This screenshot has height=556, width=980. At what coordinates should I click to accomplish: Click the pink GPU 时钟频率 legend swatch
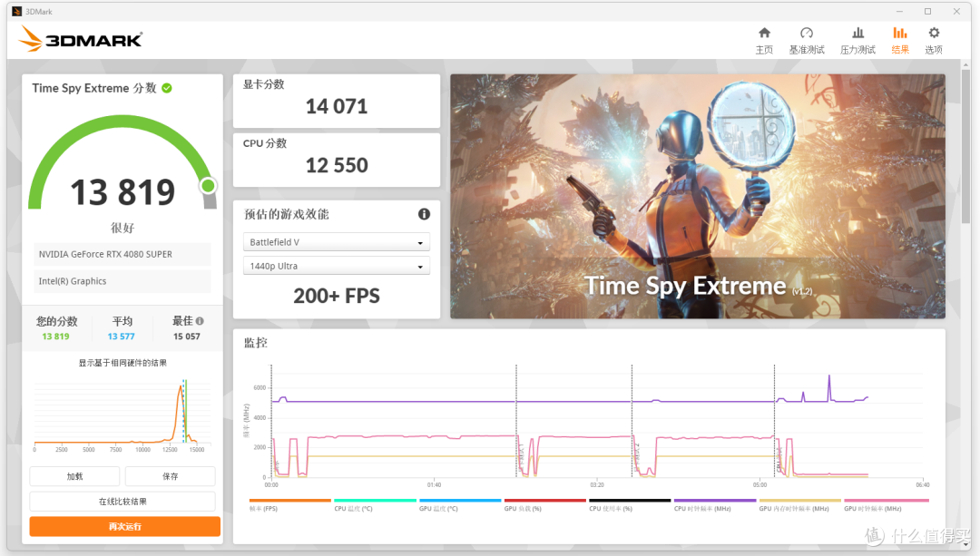(887, 501)
